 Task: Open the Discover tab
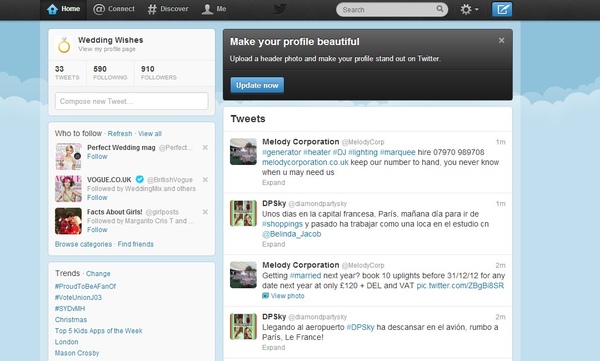click(x=168, y=9)
